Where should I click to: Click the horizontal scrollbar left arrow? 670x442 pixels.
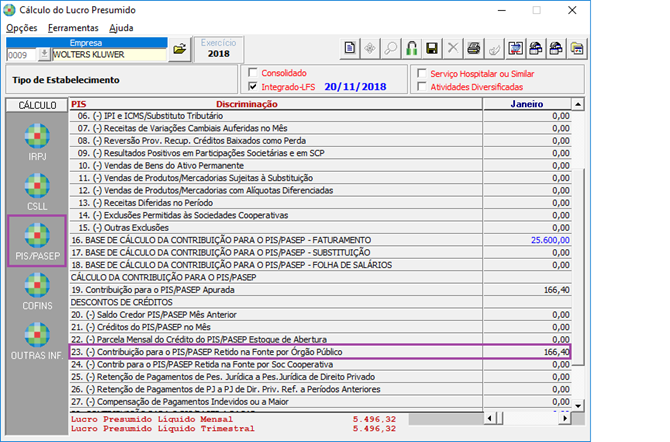(x=490, y=418)
